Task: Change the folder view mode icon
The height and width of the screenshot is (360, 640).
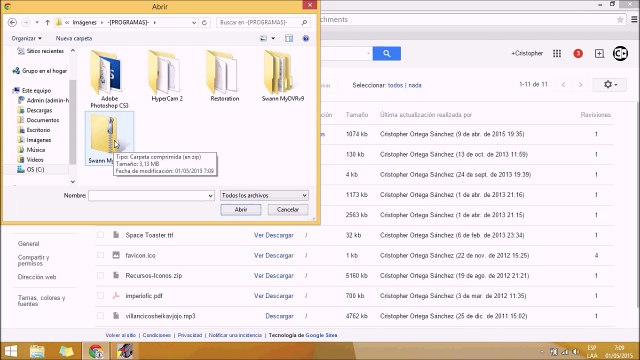Action: click(264, 38)
